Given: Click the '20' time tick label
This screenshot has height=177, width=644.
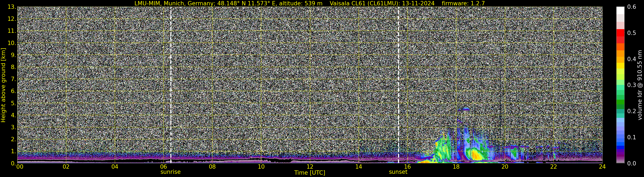Looking at the screenshot, I should coord(505,167).
